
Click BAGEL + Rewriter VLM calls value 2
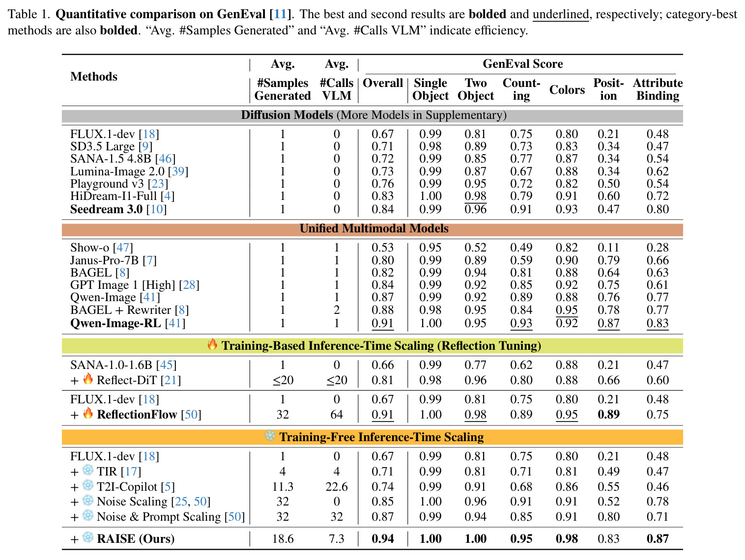tap(337, 310)
